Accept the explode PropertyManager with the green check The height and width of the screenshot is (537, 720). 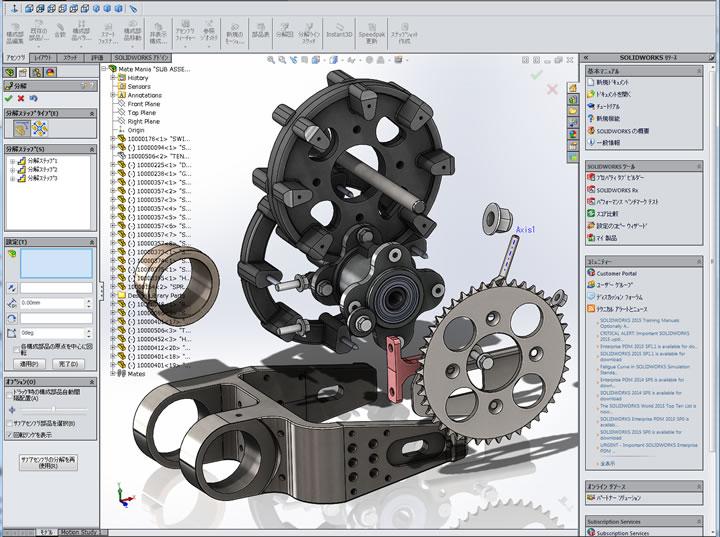pyautogui.click(x=8, y=98)
